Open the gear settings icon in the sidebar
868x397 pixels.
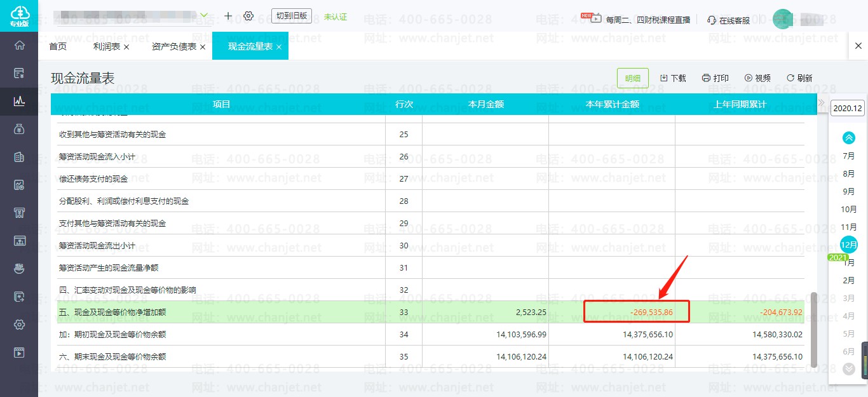click(19, 325)
